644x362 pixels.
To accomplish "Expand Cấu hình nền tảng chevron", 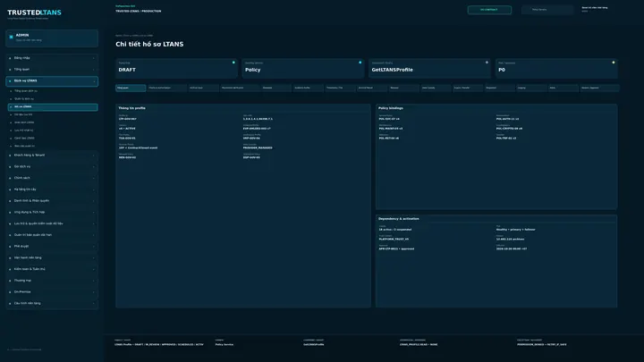I will [x=94, y=304].
